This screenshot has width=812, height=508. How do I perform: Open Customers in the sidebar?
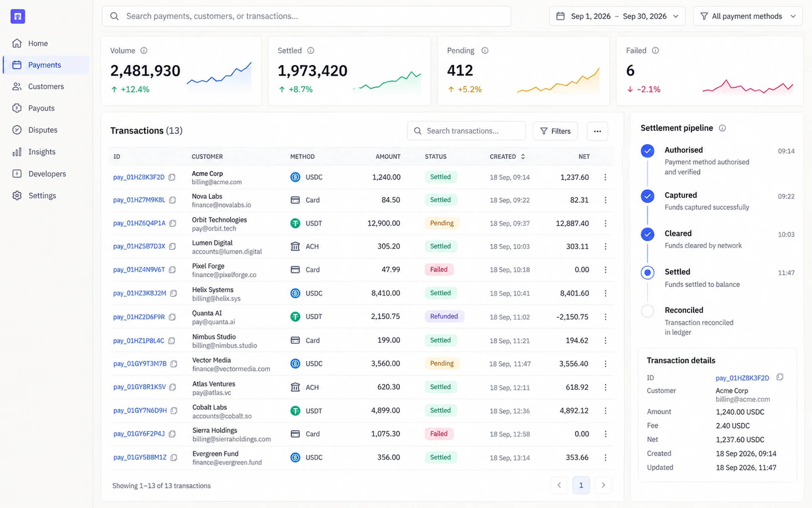pyautogui.click(x=46, y=87)
